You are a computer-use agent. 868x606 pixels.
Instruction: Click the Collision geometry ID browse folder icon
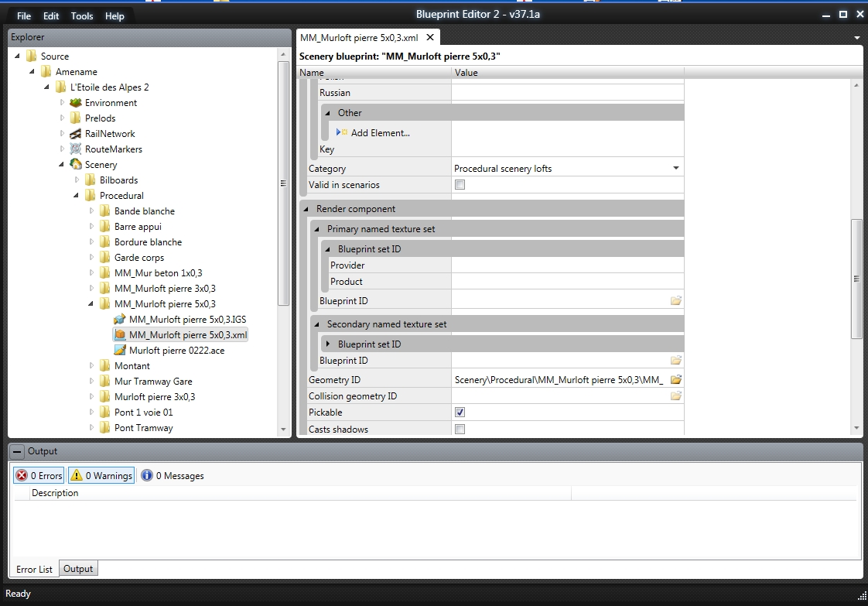pos(676,395)
